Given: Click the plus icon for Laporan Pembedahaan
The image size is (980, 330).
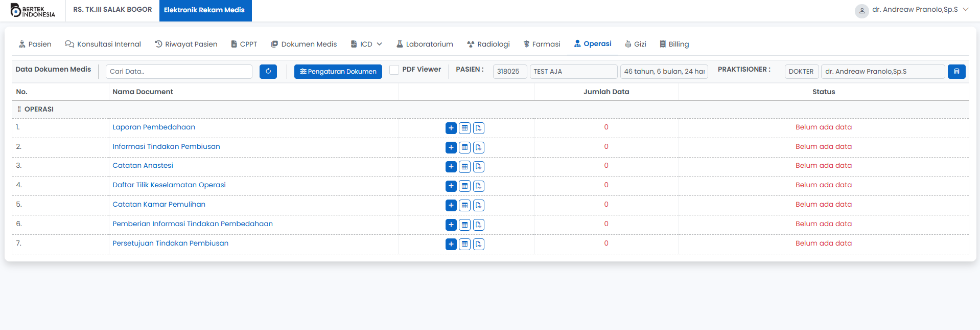Looking at the screenshot, I should tap(451, 128).
